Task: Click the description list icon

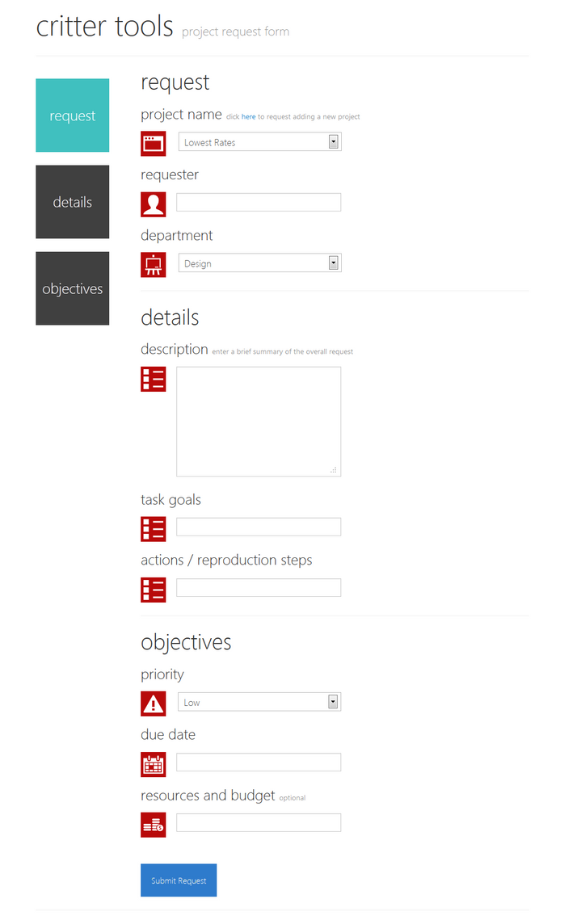Action: tap(154, 379)
